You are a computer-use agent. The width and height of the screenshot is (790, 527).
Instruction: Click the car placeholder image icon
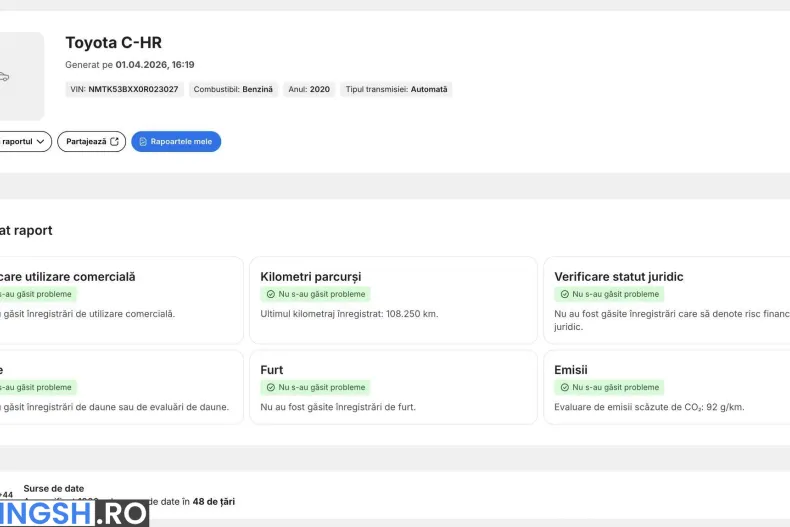pos(5,77)
